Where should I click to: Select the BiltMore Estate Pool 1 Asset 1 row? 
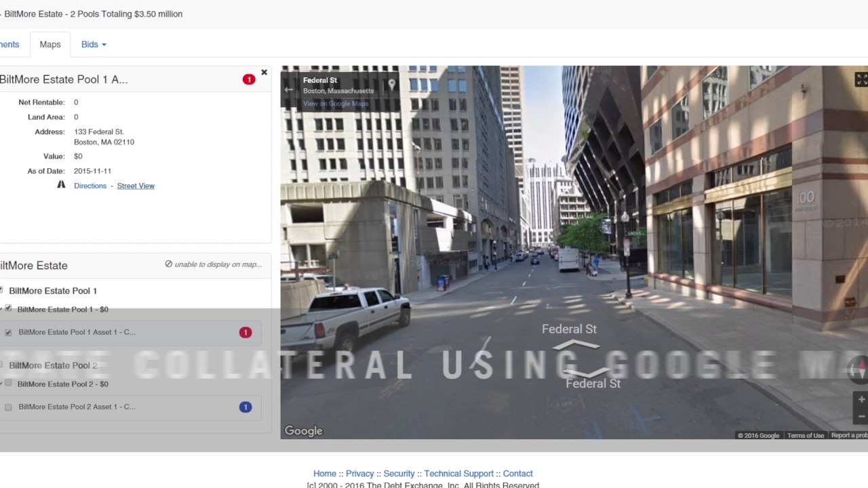coord(130,332)
